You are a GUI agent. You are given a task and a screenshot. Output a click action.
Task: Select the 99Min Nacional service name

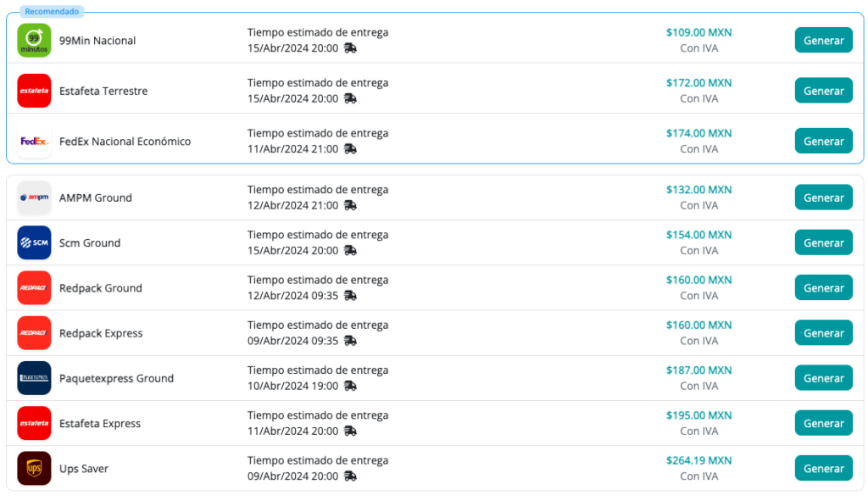[97, 41]
